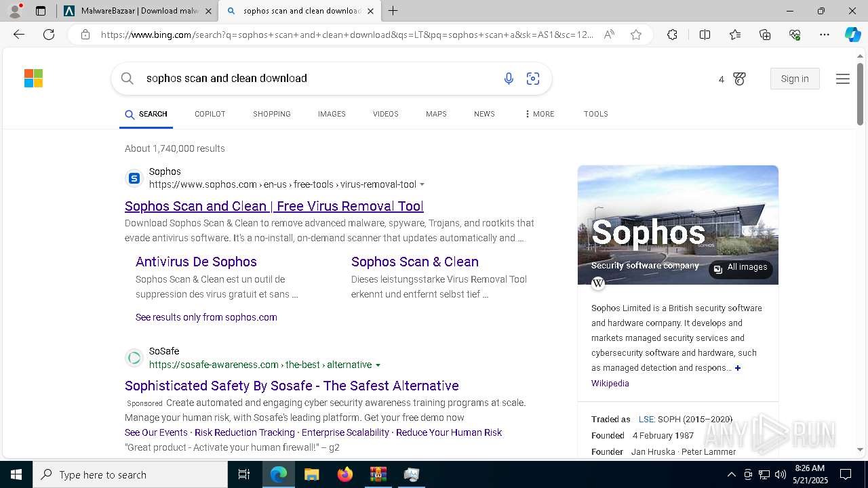Image resolution: width=868 pixels, height=488 pixels.
Task: Launch Firefox from the taskbar
Action: pyautogui.click(x=344, y=474)
